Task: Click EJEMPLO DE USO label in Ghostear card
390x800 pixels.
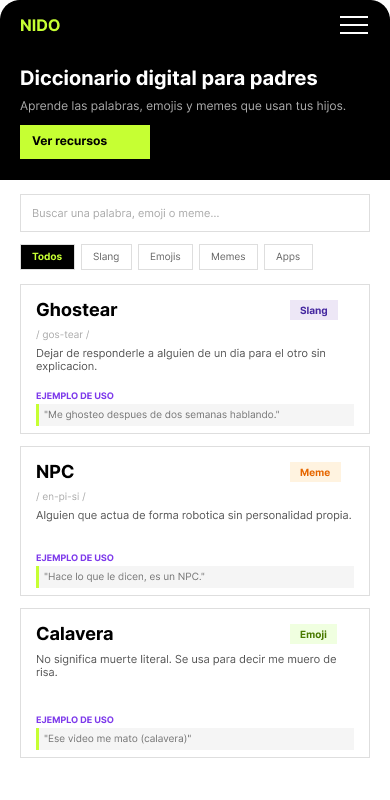Action: (75, 396)
